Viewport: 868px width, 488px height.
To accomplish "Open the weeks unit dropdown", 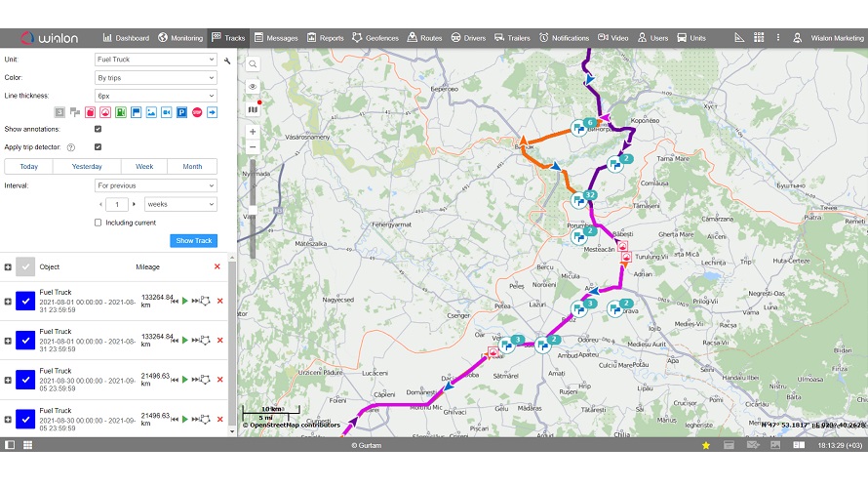I will pos(180,204).
